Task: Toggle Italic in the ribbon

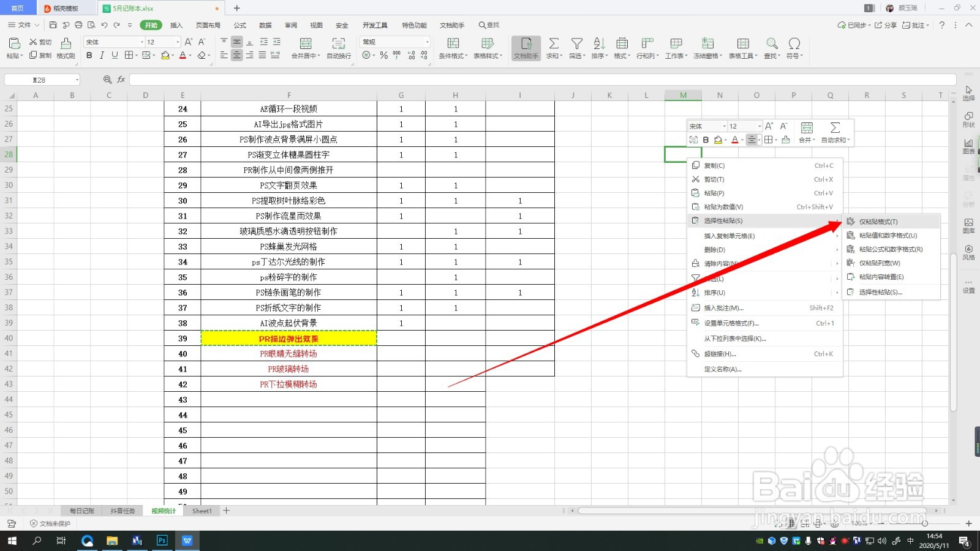Action: click(x=102, y=55)
